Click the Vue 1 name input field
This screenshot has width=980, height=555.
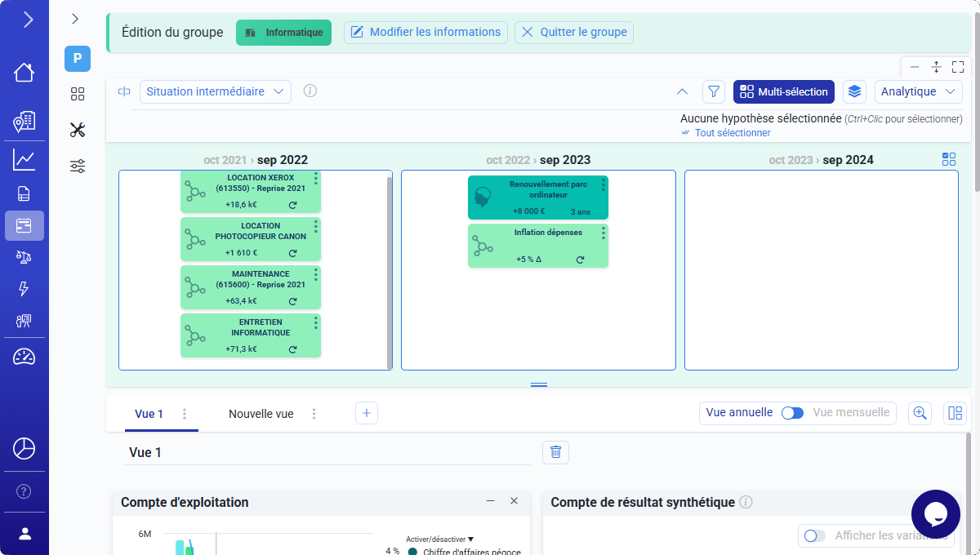(327, 452)
